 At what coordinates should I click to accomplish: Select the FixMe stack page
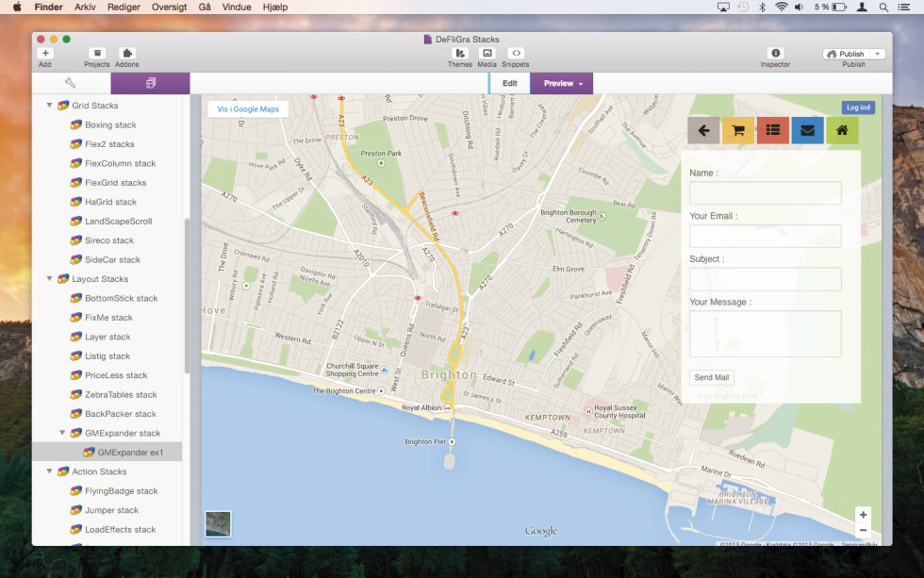pos(108,318)
